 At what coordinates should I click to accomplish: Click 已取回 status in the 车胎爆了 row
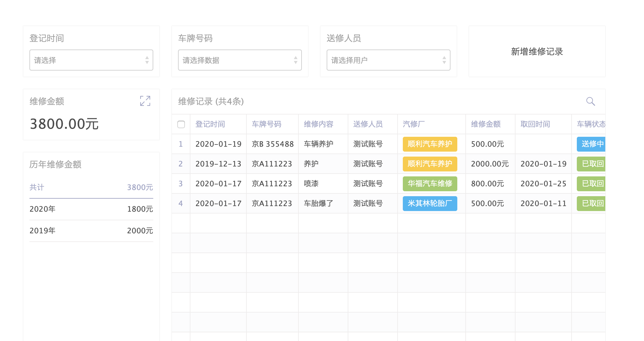[591, 203]
